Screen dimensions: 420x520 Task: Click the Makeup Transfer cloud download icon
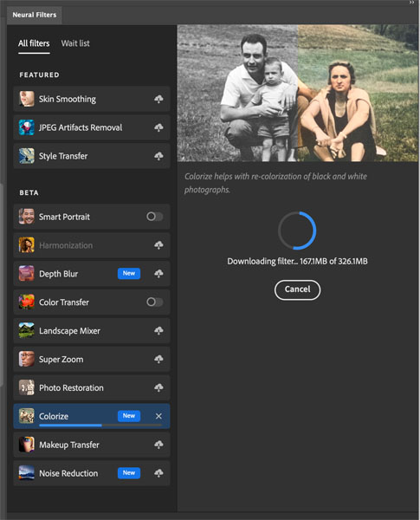(x=158, y=445)
